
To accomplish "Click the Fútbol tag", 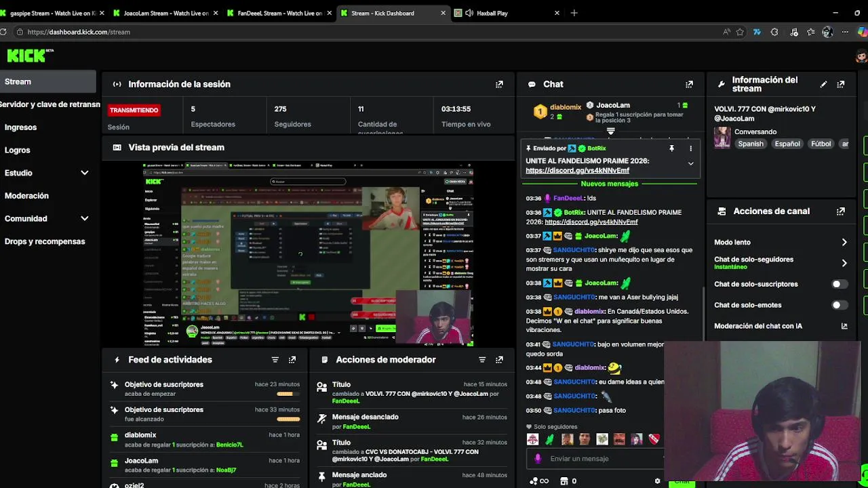I will 821,144.
